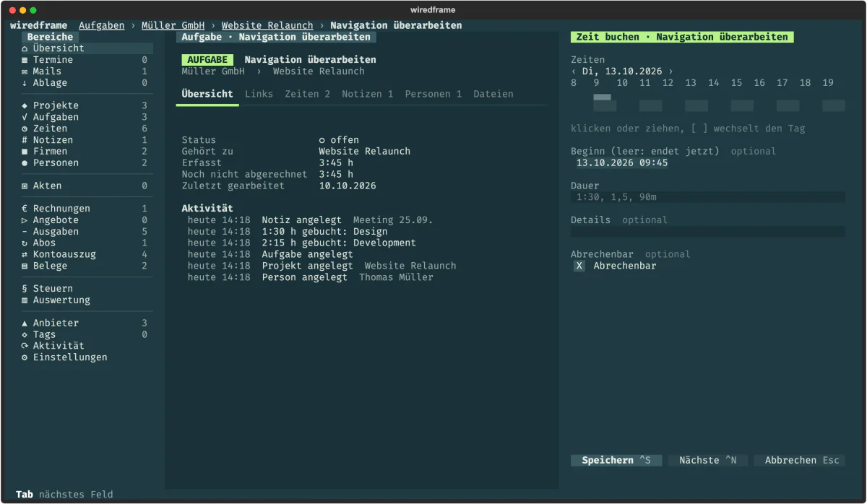Screen dimensions: 867x504
Task: Click the Abbrechen button
Action: pyautogui.click(x=800, y=460)
